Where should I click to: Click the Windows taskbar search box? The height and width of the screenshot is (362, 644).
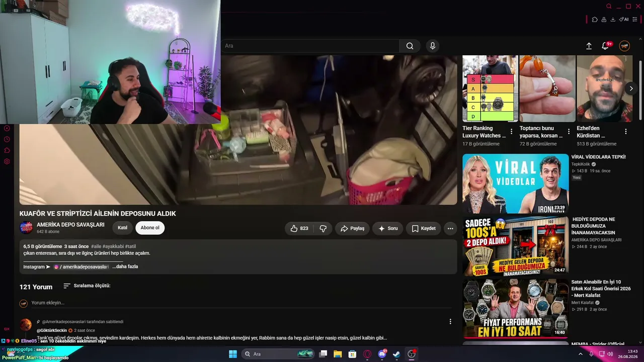tap(279, 354)
